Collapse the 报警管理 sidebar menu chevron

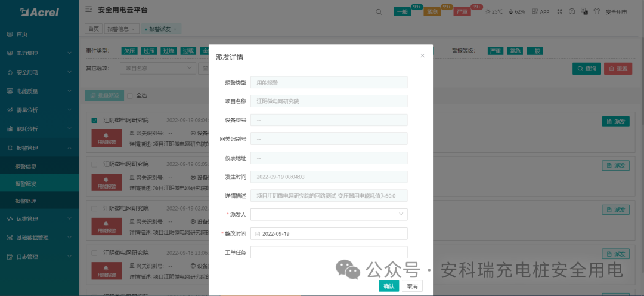click(x=69, y=148)
